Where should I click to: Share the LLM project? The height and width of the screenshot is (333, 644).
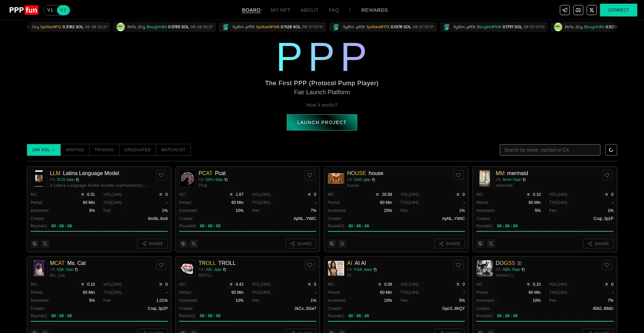152,244
